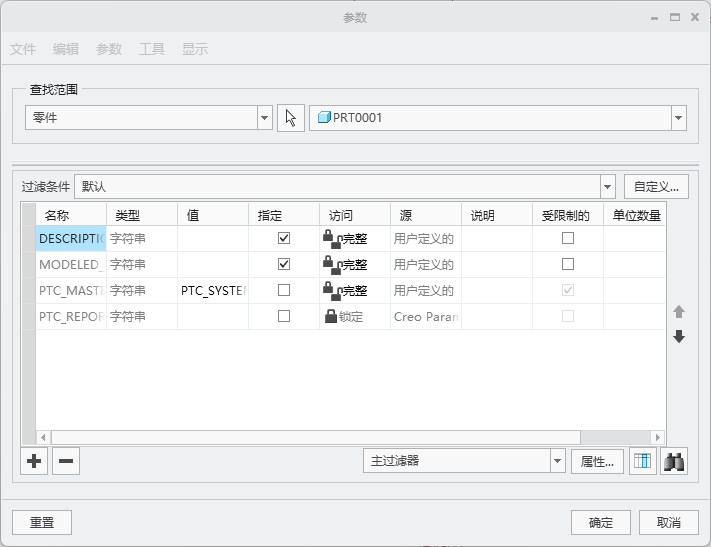Check 指定 checkbox for PTC_MASTE row
The image size is (711, 547).
point(284,290)
